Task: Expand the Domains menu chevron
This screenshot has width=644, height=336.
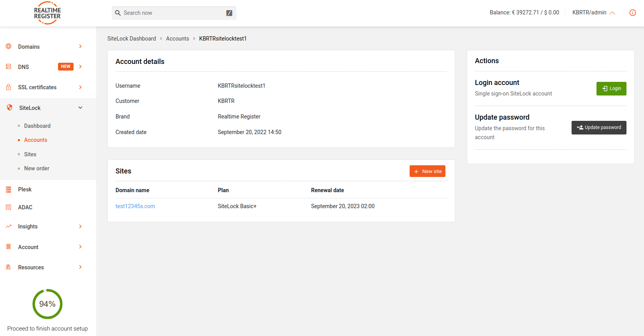Action: (81, 46)
